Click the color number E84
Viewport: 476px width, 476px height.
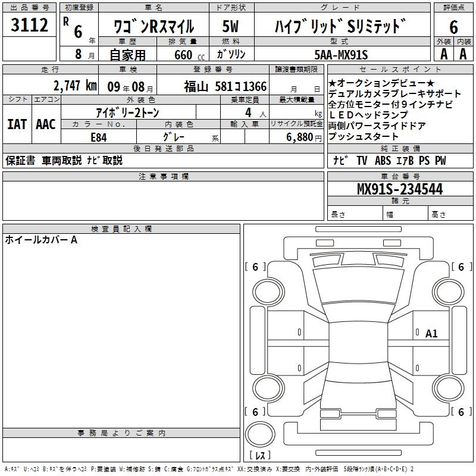98,136
